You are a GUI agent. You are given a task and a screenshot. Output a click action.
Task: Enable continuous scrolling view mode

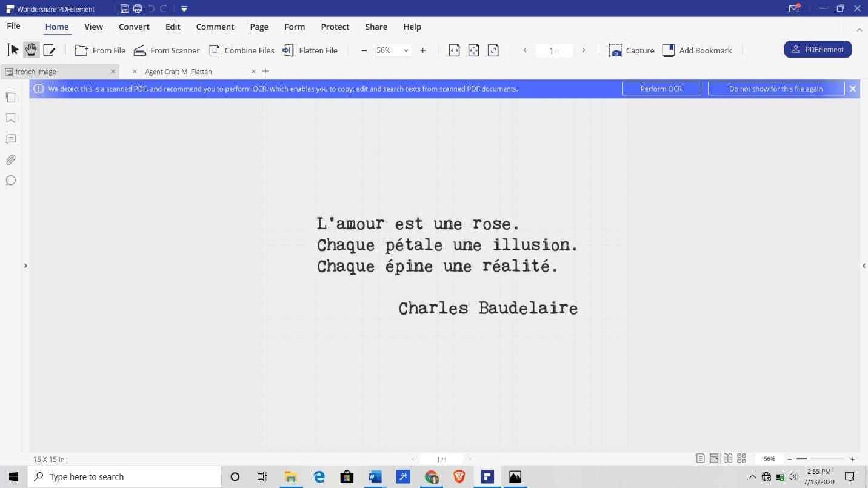[x=714, y=459]
